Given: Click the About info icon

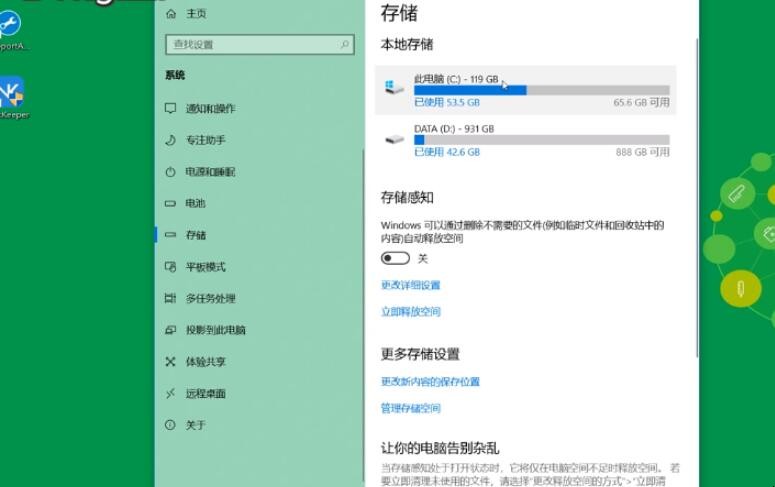Looking at the screenshot, I should click(171, 425).
